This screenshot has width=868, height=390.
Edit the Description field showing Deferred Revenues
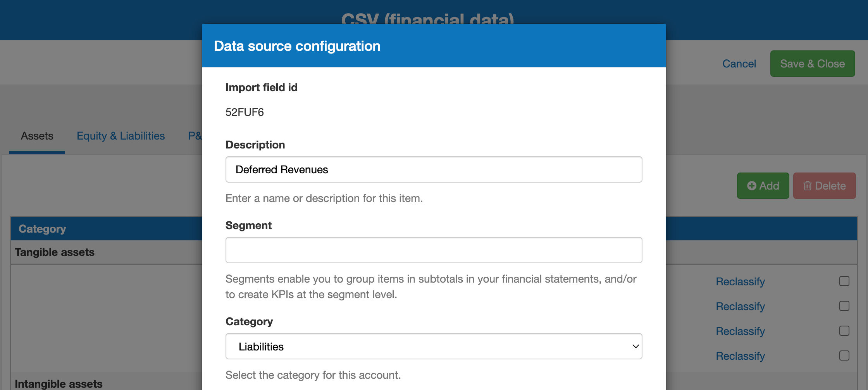click(x=434, y=169)
